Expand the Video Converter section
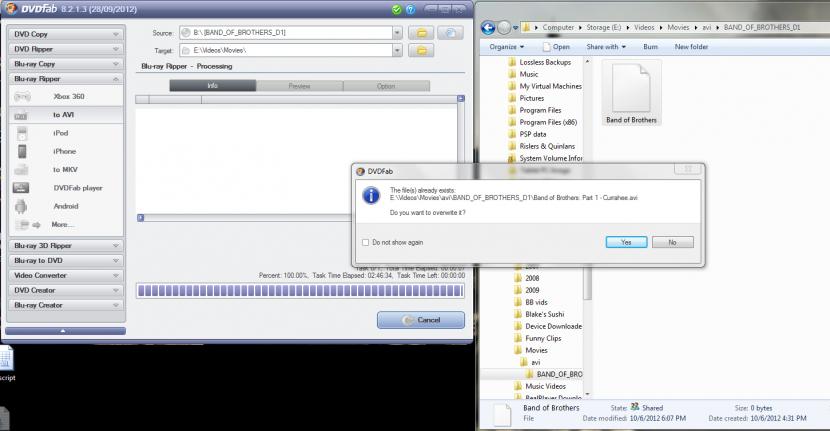 (63, 275)
